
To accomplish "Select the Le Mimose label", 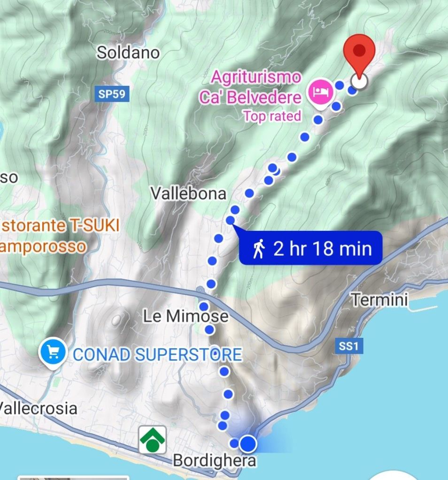I will tap(185, 316).
